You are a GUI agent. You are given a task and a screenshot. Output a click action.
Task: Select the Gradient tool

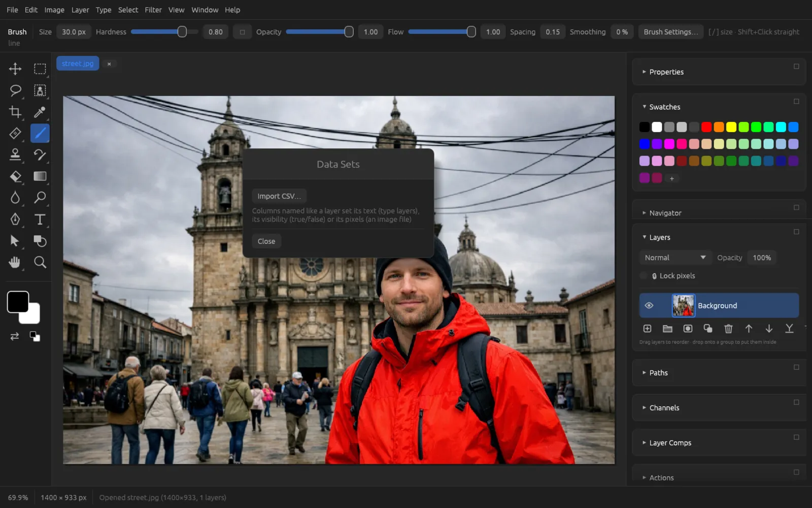click(40, 176)
